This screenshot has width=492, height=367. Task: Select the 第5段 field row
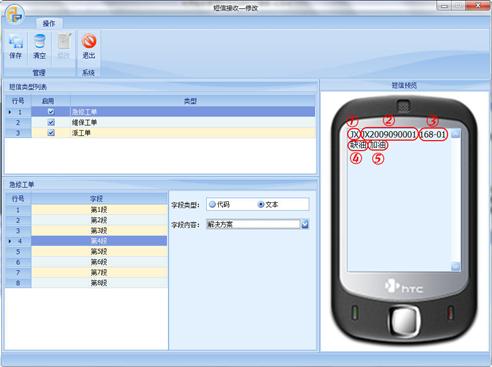[x=99, y=251]
